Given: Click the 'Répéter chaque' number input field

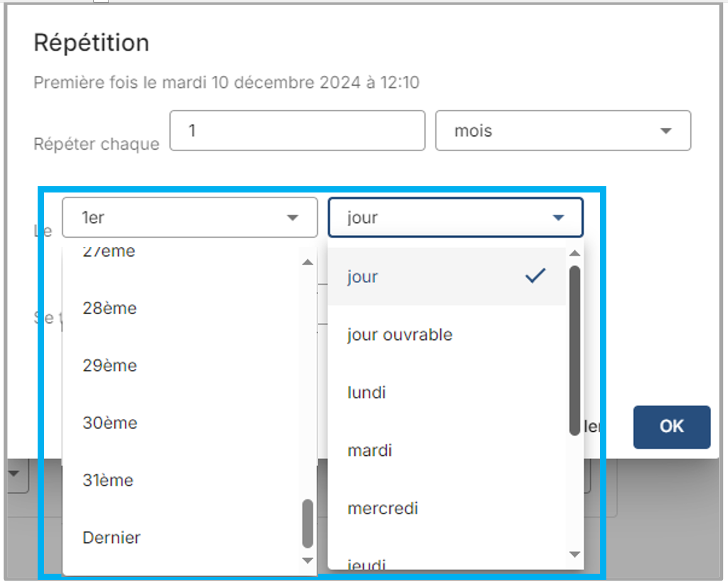Looking at the screenshot, I should 297,131.
